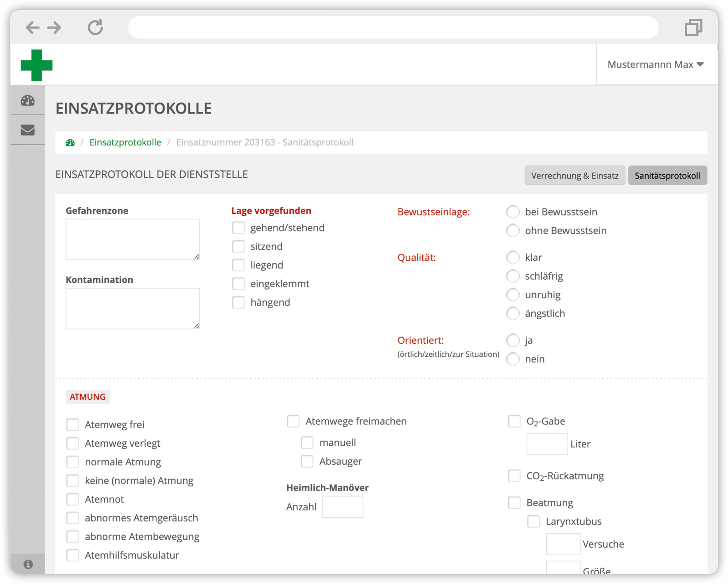Image resolution: width=728 pixels, height=584 pixels.
Task: Tick the O2-Gabe checkbox
Action: [x=514, y=421]
